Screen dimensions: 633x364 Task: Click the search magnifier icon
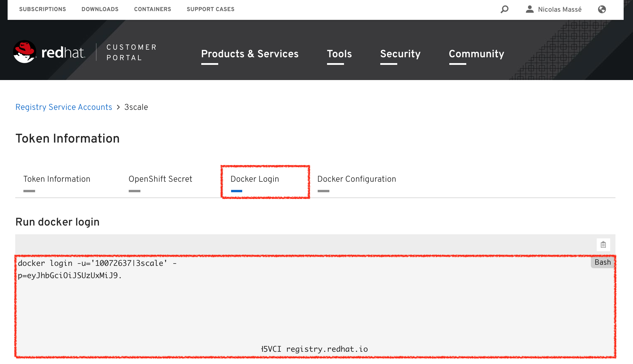[504, 9]
